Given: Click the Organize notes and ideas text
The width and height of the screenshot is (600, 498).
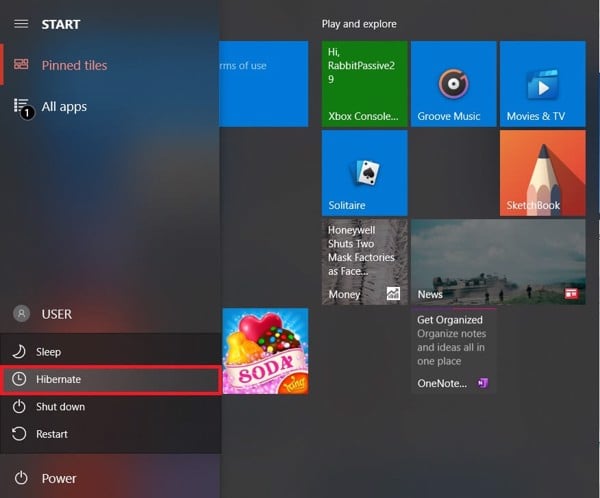Looking at the screenshot, I should tap(452, 347).
